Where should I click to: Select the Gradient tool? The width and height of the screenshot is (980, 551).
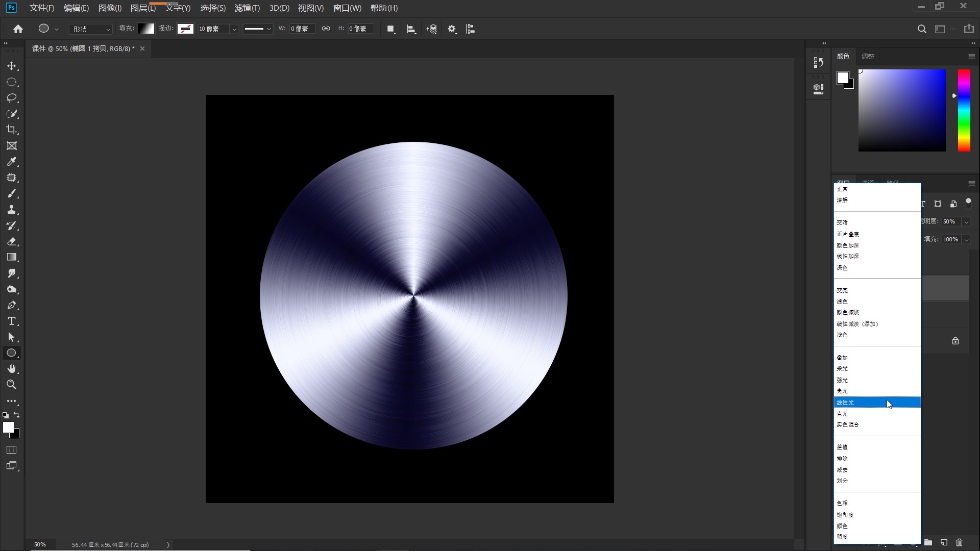(12, 257)
